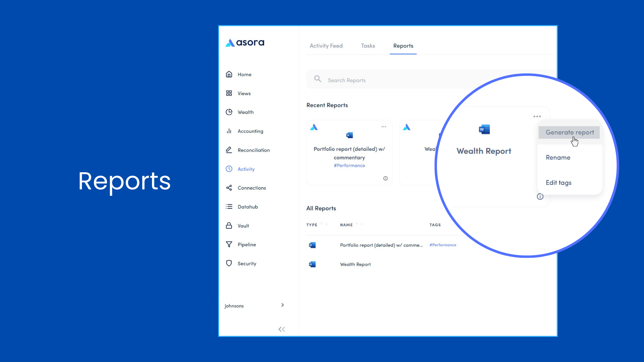Image resolution: width=644 pixels, height=362 pixels.
Task: Select the Reconciliation pencil icon
Action: 229,150
